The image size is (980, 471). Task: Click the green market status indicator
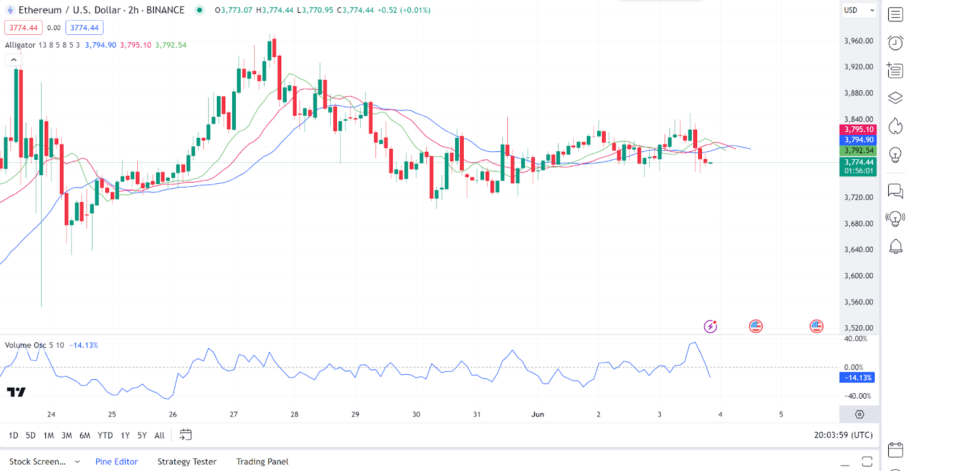(x=199, y=10)
